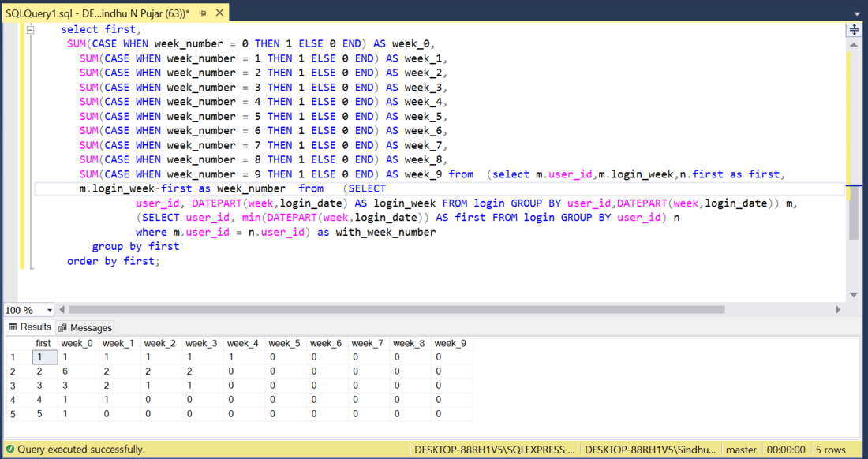Viewport: 868px width, 459px height.
Task: Click week_0 cell showing 3 in row 3
Action: 78,386
